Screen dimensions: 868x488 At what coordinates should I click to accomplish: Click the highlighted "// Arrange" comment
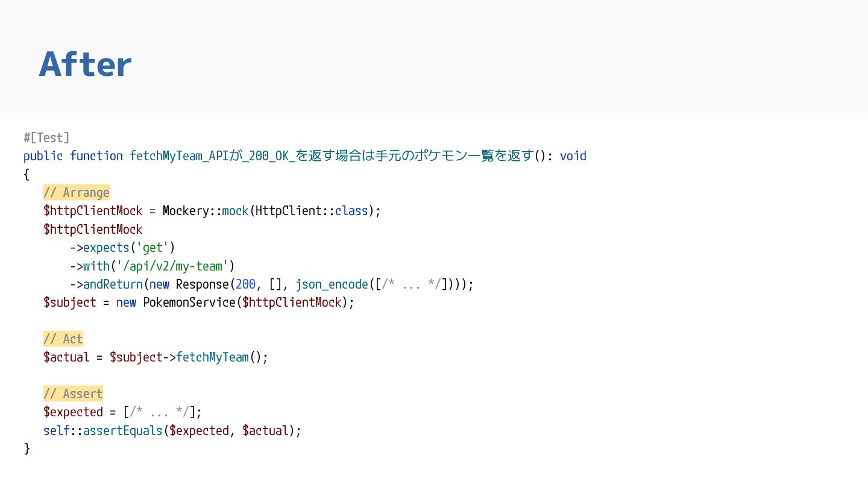77,193
